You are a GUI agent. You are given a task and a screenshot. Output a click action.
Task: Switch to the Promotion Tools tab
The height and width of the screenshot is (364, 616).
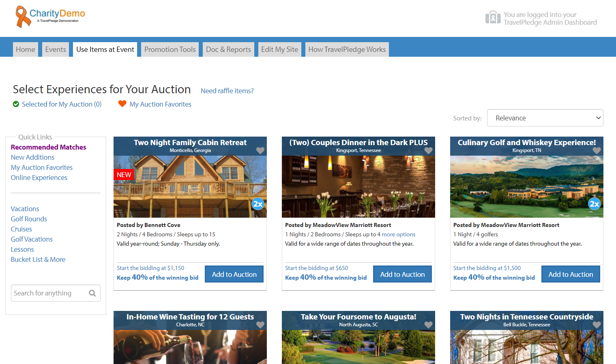pos(170,49)
